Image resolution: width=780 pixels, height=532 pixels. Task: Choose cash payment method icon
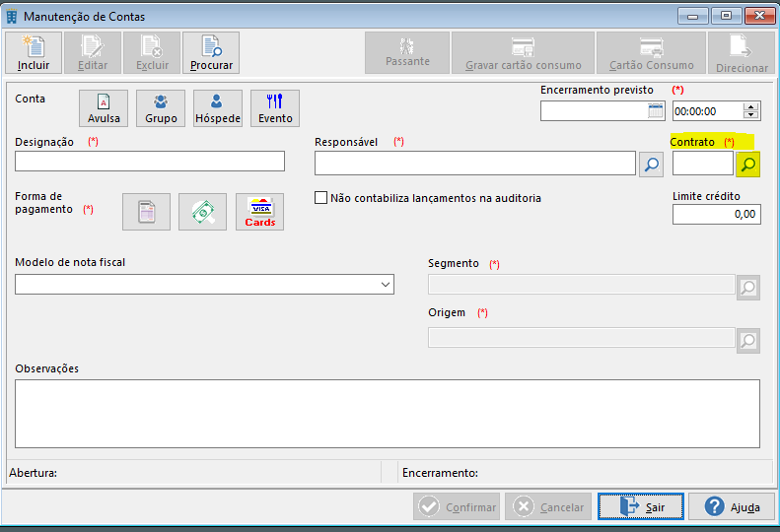coord(202,212)
